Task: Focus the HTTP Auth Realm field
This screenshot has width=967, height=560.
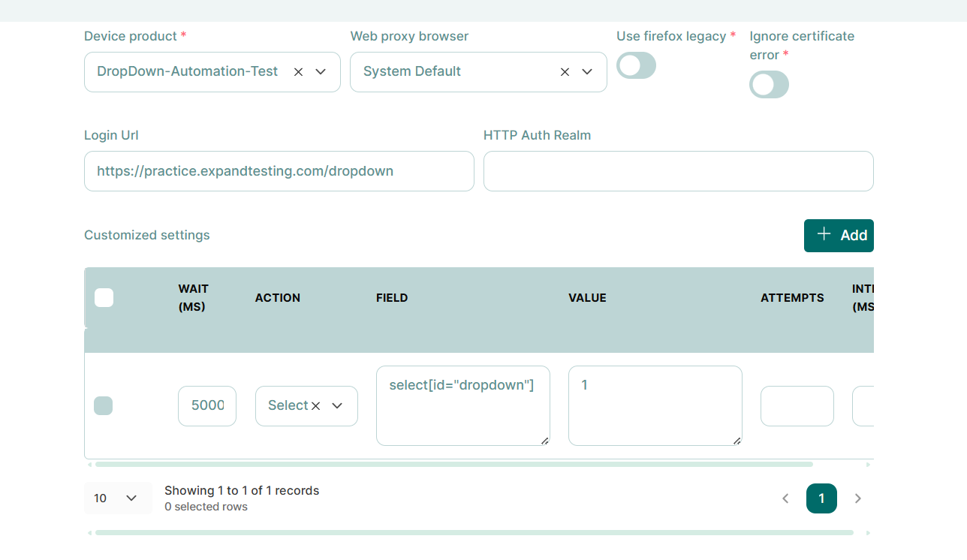Action: click(x=678, y=171)
